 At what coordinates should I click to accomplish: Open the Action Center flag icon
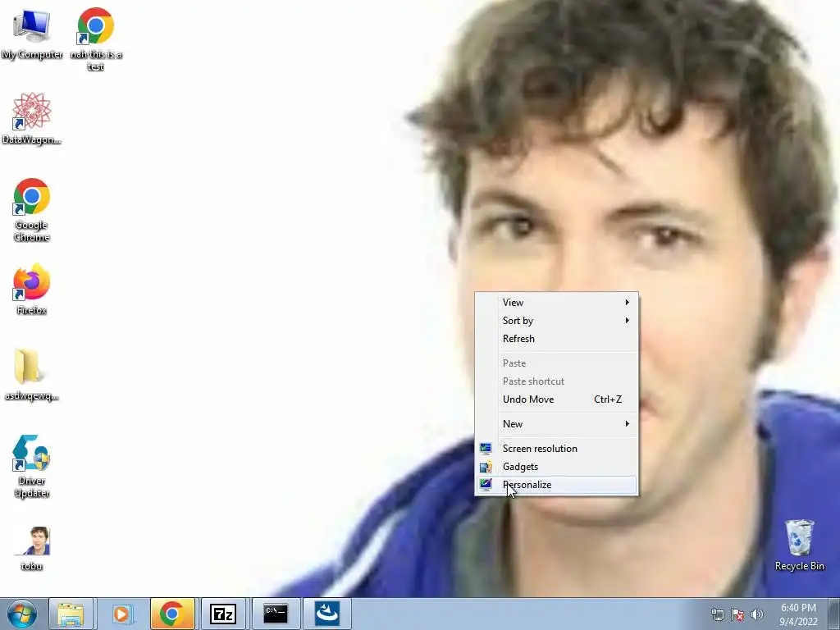[x=737, y=614]
